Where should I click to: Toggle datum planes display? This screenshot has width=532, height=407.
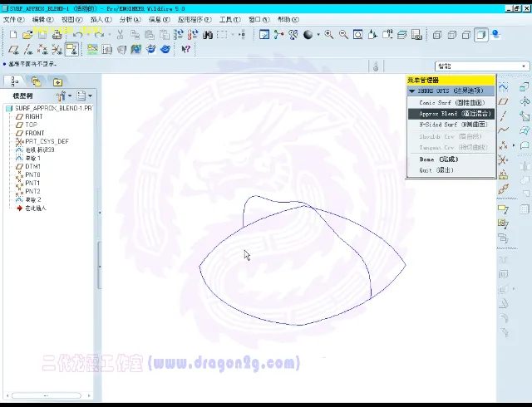point(13,49)
